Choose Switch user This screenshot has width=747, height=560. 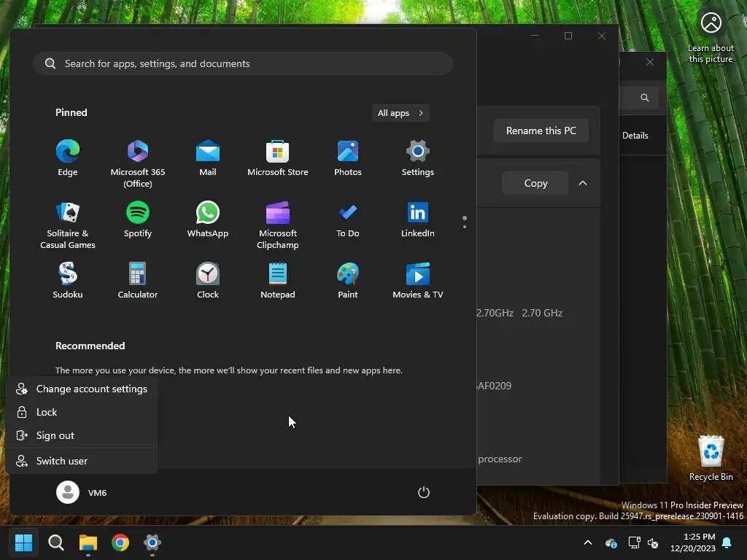coord(82,461)
